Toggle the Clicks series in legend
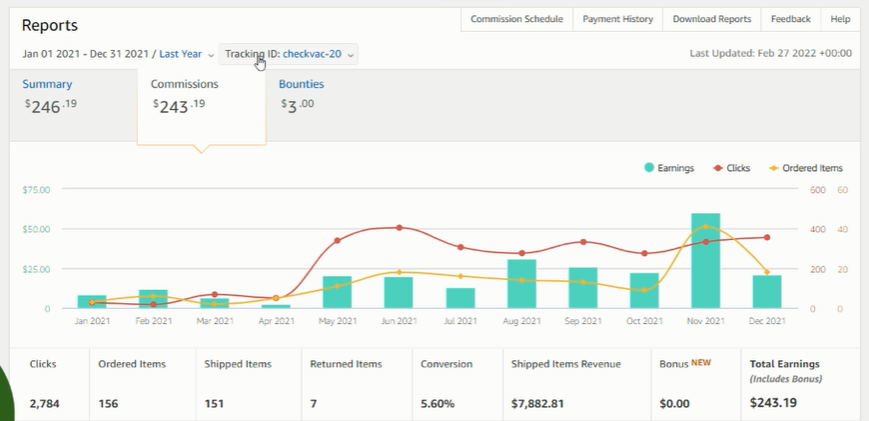 [732, 168]
